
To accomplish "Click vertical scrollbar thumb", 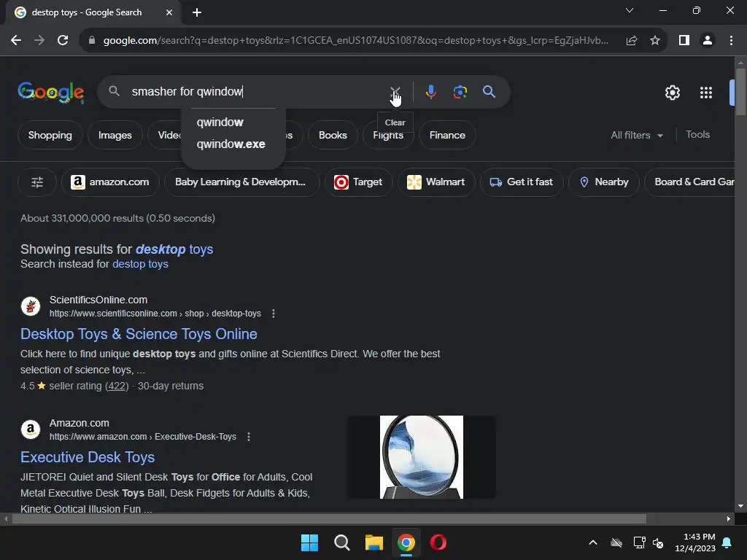I will [740, 92].
